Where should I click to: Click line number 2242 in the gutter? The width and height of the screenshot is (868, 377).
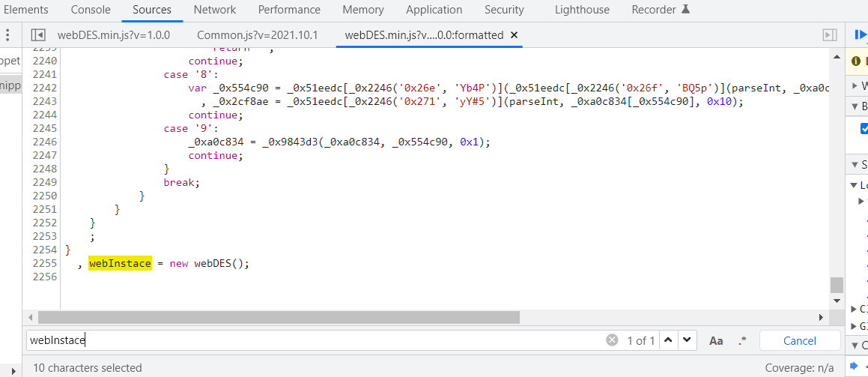(x=44, y=88)
